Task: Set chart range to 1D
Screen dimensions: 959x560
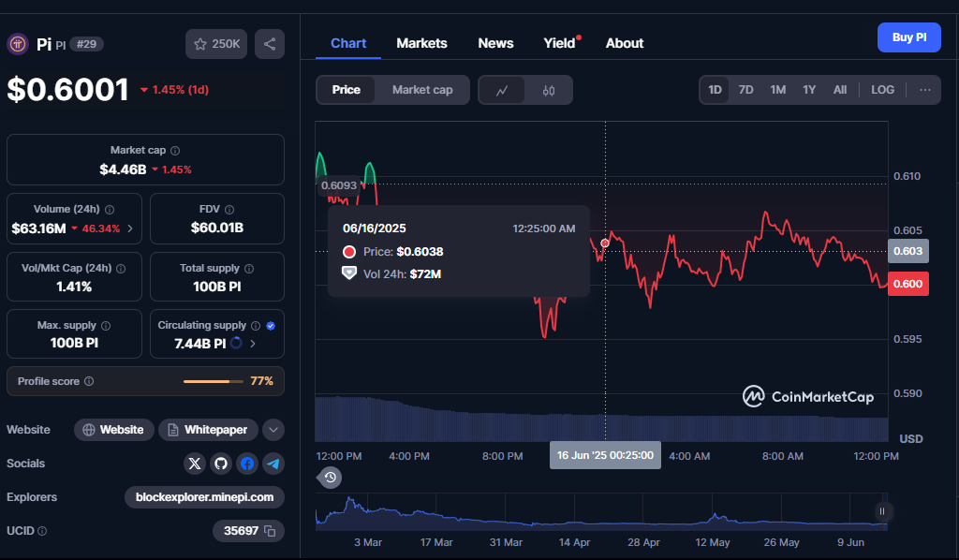Action: coord(715,90)
